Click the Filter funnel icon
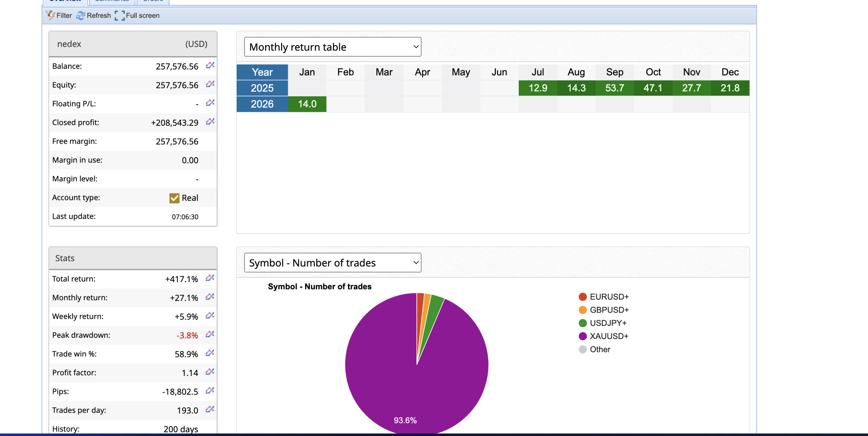Screen dimensions: 868x436 (x=51, y=15)
